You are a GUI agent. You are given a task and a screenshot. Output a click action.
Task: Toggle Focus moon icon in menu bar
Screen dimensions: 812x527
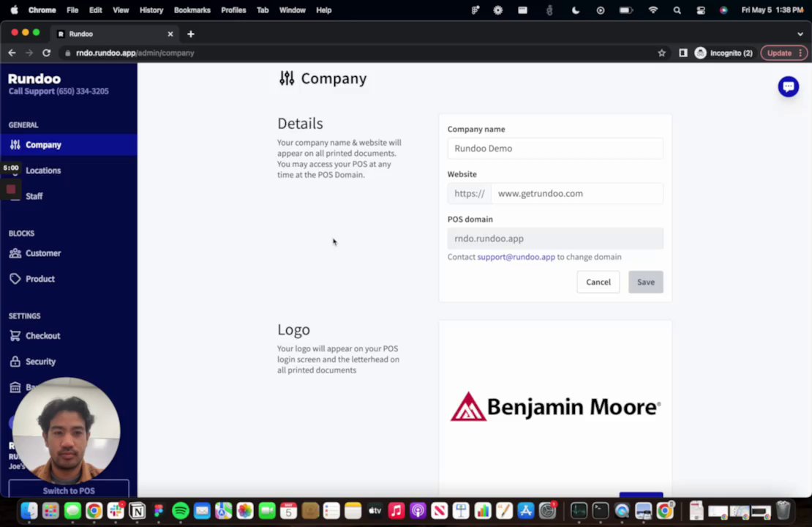point(575,10)
